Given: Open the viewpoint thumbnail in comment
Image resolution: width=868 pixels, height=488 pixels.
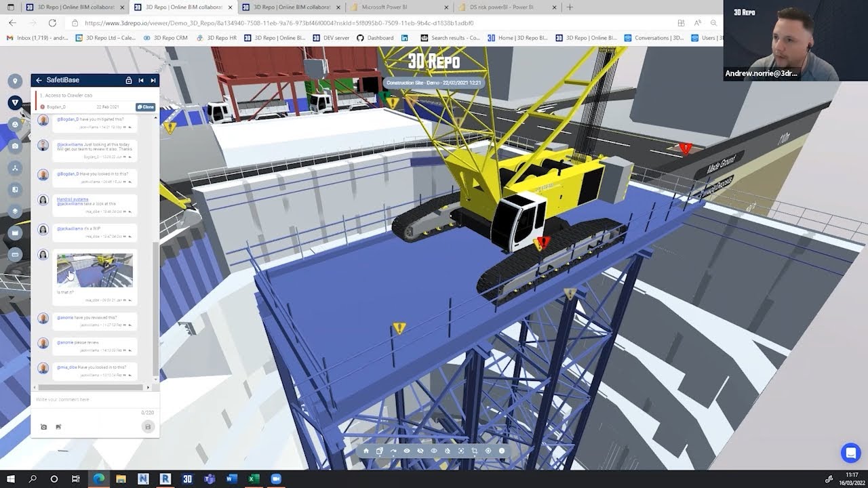Looking at the screenshot, I should pyautogui.click(x=95, y=270).
